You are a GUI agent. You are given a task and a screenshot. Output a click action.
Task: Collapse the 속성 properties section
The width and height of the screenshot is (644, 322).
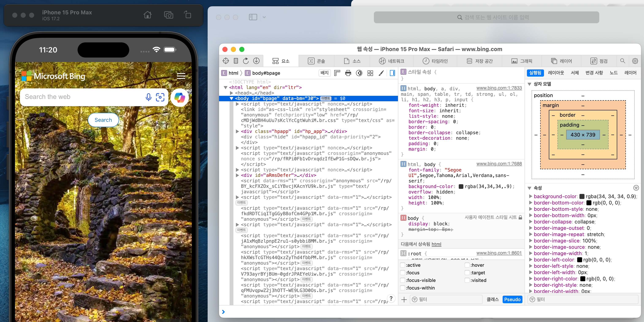point(529,188)
